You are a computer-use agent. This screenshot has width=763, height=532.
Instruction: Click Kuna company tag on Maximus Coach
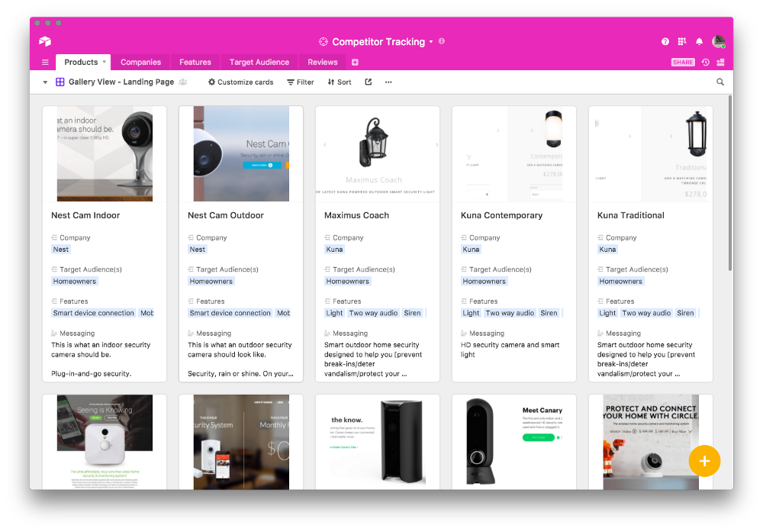point(334,249)
